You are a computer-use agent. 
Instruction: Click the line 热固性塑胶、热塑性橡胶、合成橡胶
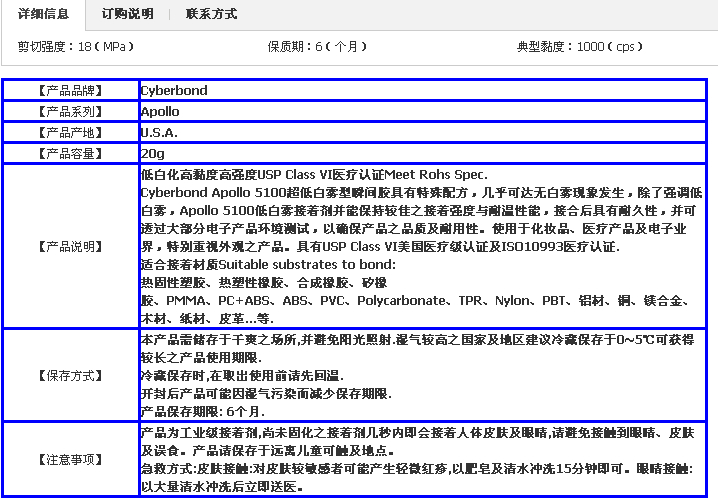[264, 283]
